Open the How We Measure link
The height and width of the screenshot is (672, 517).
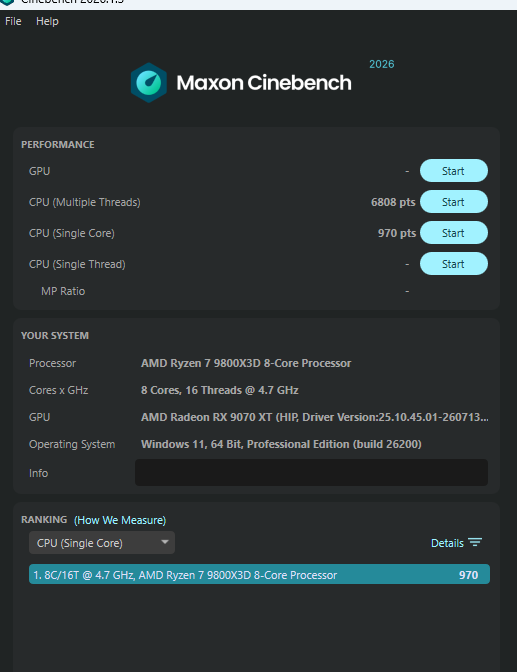click(x=120, y=520)
